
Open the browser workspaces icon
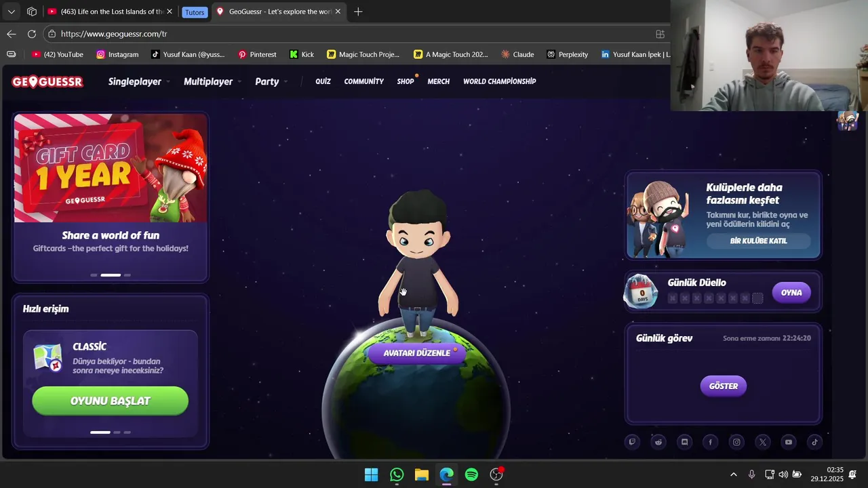[x=32, y=12]
